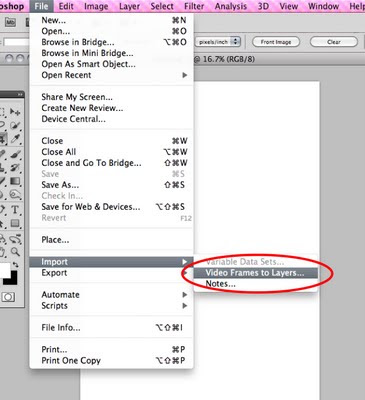Collapse the tools panel double arrow
365x400 pixels.
20,95
